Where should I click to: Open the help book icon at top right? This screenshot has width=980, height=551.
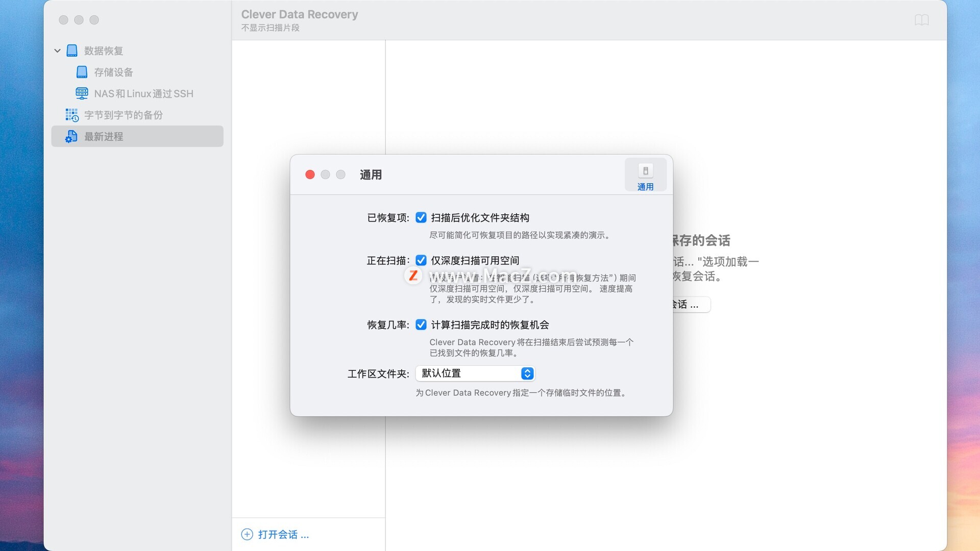click(921, 20)
